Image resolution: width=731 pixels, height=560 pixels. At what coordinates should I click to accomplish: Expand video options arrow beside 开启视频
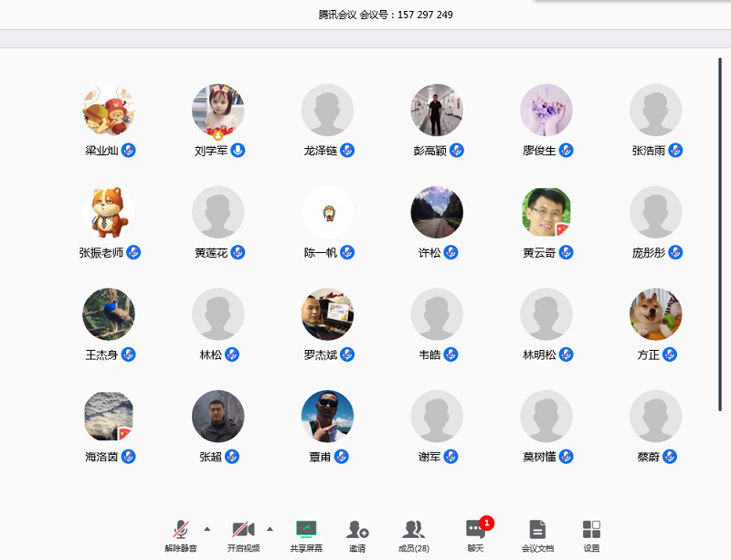270,529
